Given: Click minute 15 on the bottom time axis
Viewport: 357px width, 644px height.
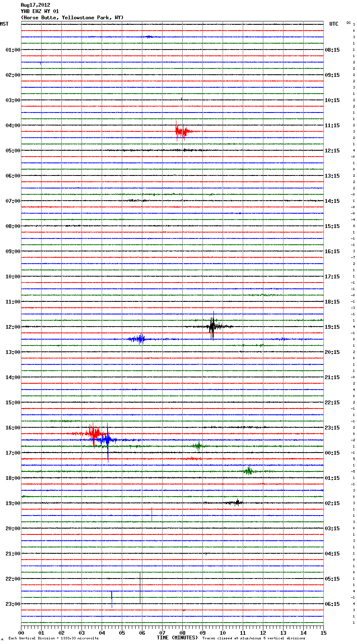Looking at the screenshot, I should click(323, 633).
